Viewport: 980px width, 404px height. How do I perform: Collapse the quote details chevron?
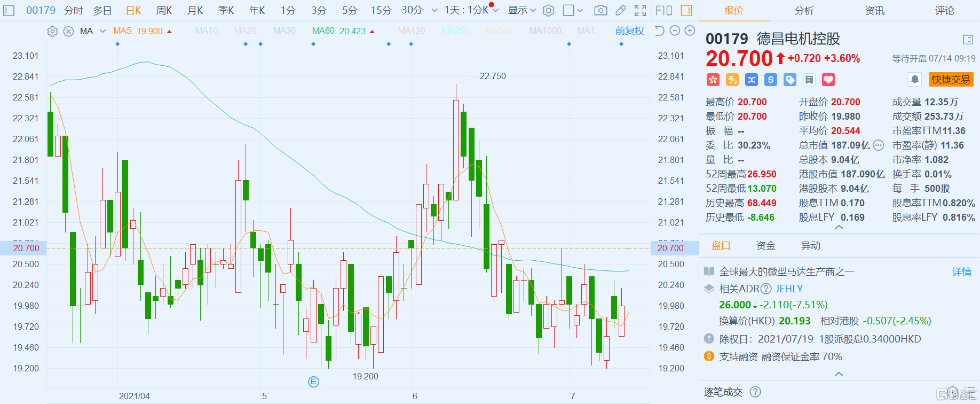(839, 227)
